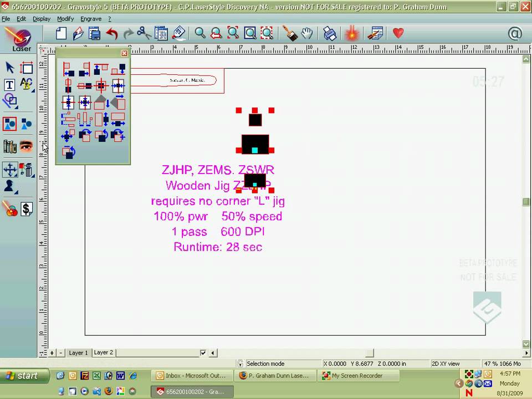
Task: Align objects to left edge in palette
Action: coord(69,69)
